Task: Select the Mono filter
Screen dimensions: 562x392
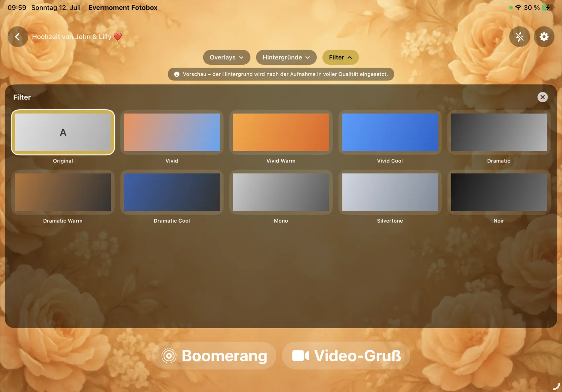Action: point(281,192)
